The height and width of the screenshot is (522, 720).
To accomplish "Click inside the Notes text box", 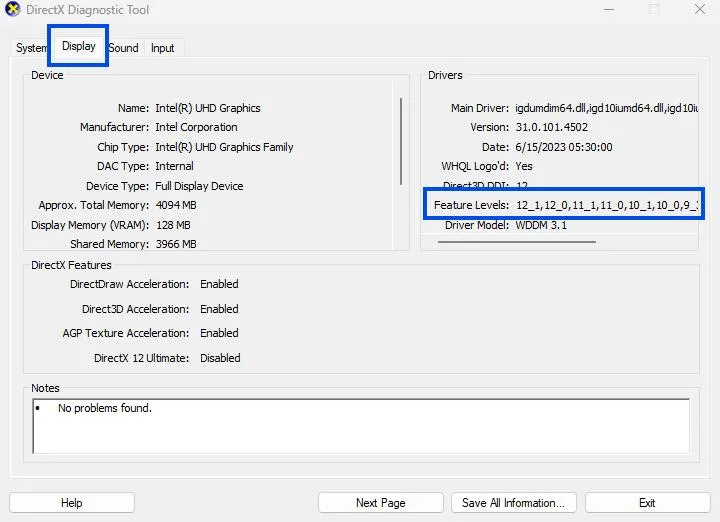I will (x=361, y=426).
